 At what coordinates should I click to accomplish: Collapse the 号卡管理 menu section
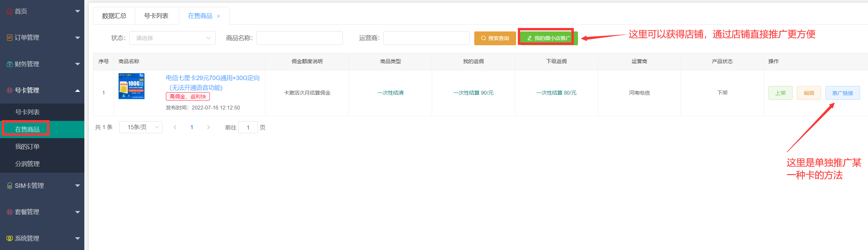(77, 90)
